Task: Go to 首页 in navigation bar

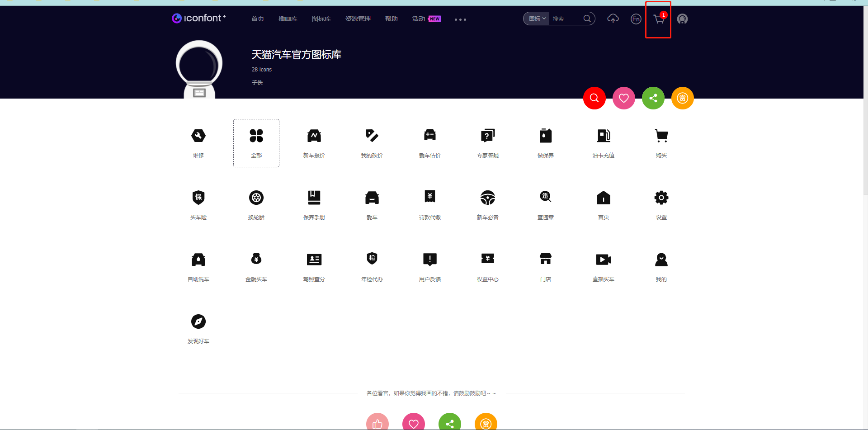Action: point(258,19)
